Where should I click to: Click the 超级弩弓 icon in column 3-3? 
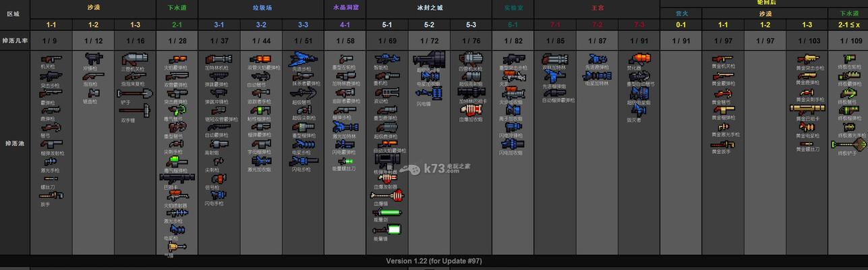point(301,93)
